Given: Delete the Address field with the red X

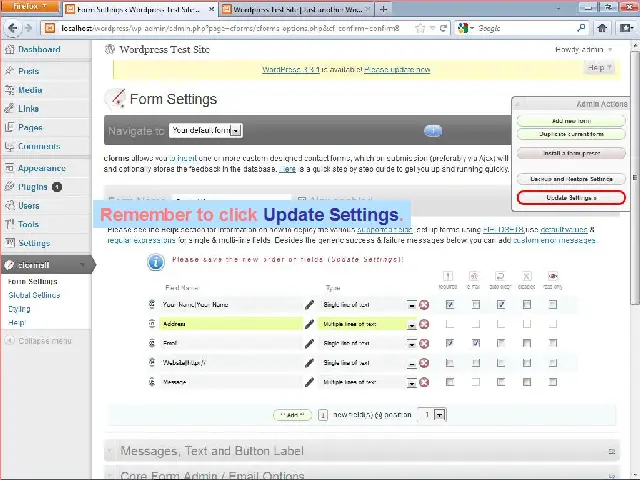Looking at the screenshot, I should (424, 324).
